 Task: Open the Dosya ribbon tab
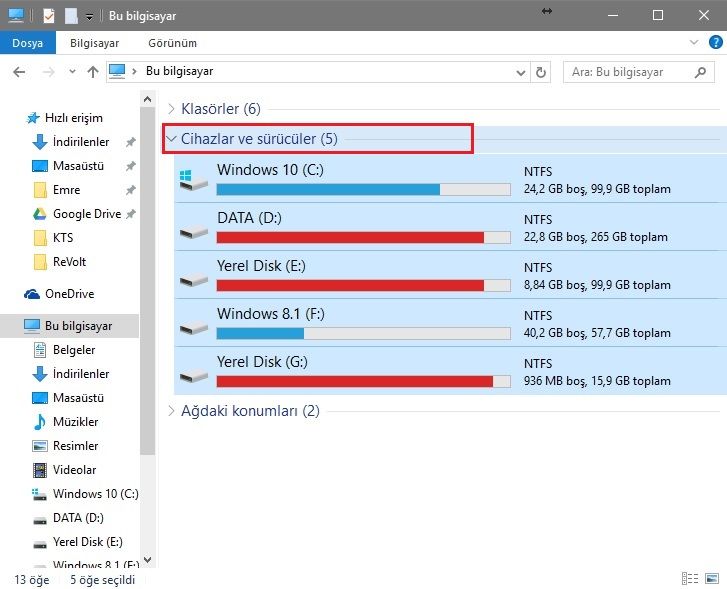28,43
